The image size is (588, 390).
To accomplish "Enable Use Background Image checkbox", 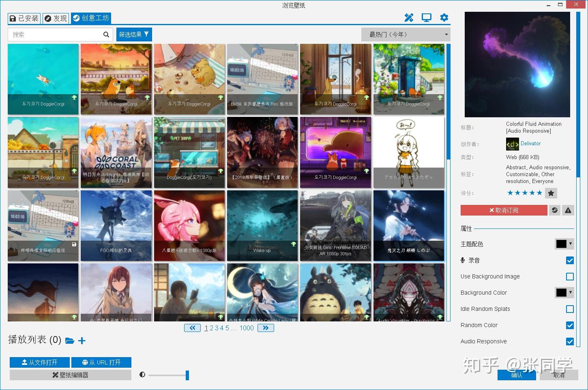I will [x=570, y=276].
